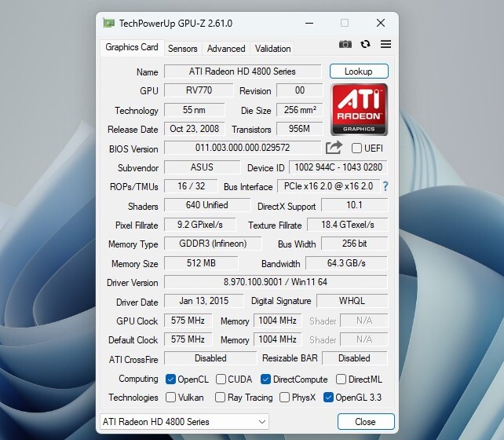Click the GPU Clock value 575 MHz
The image size is (504, 440).
pos(188,321)
